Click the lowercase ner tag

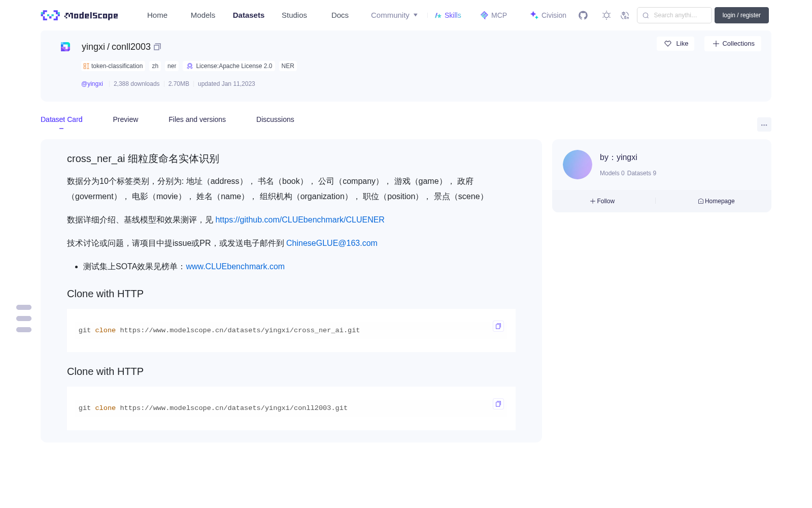click(x=172, y=66)
